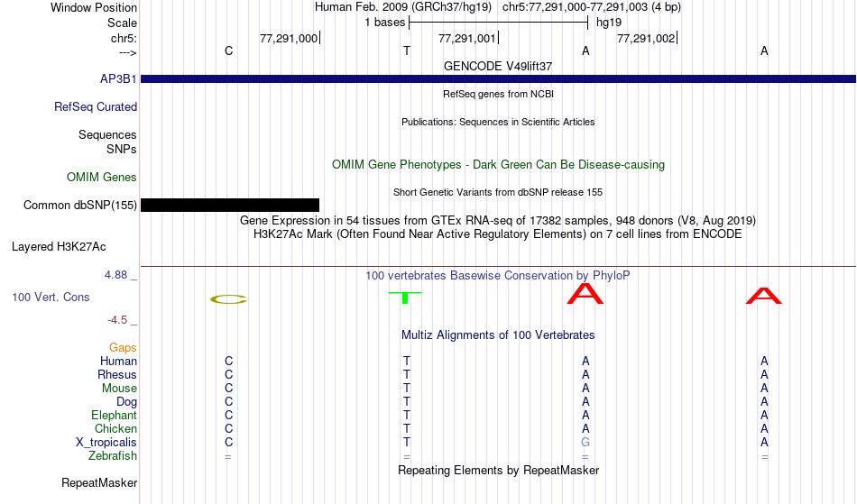Click the 4.88 PhyloP upper value
The width and height of the screenshot is (857, 504).
pos(115,275)
